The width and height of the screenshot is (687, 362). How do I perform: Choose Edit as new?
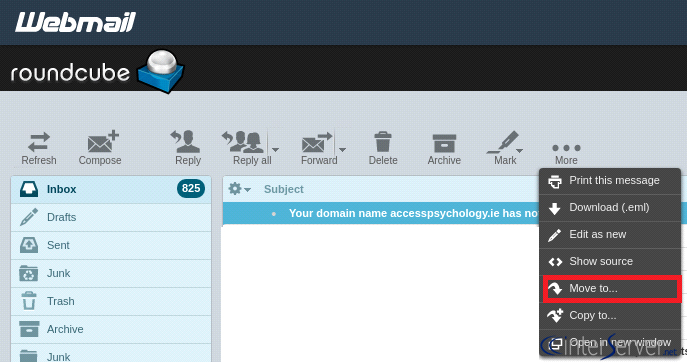point(610,235)
